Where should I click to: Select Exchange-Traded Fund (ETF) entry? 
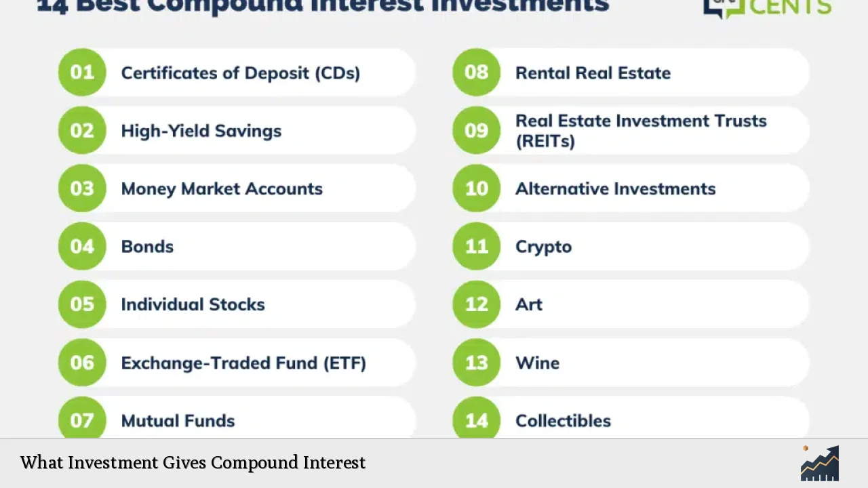243,363
